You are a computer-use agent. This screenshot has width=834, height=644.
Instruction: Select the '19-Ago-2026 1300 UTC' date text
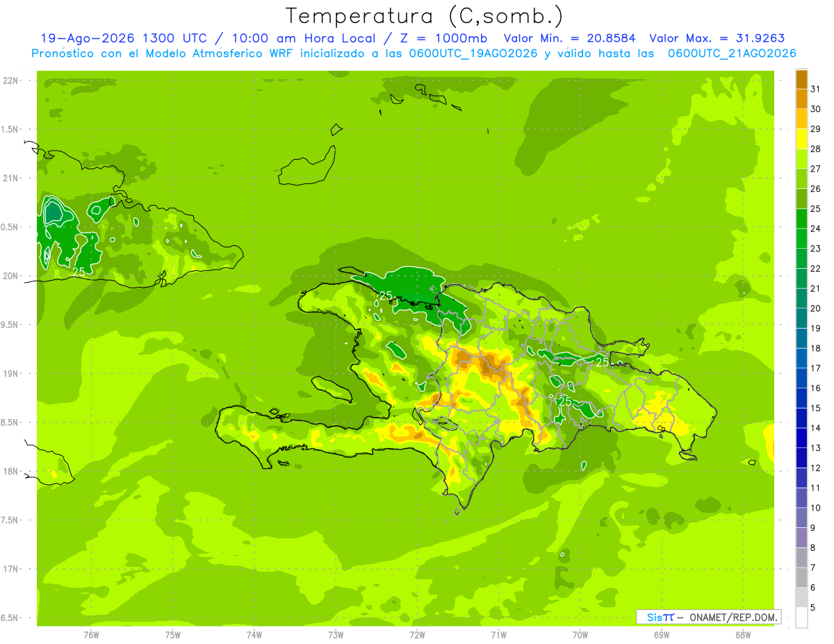pos(122,38)
